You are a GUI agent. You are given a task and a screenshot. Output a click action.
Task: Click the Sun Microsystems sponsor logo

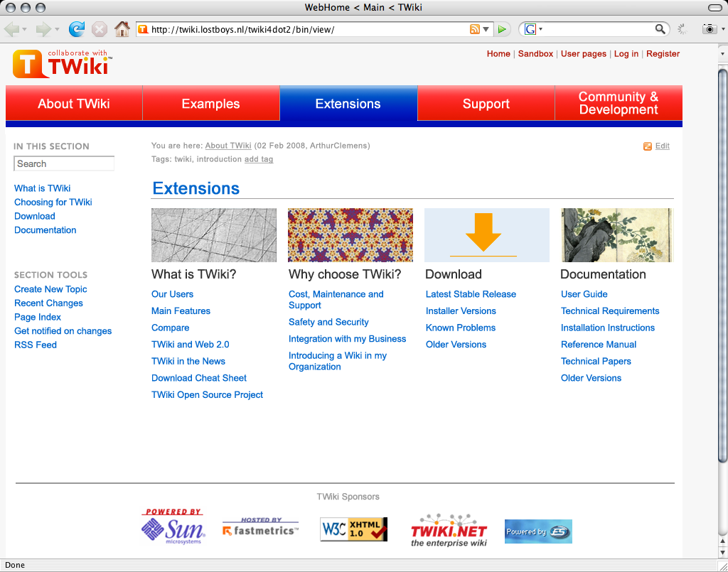tap(173, 527)
